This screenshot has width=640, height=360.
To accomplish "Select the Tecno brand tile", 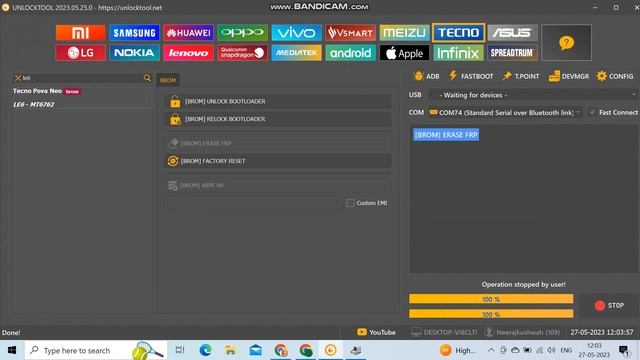I will click(458, 33).
